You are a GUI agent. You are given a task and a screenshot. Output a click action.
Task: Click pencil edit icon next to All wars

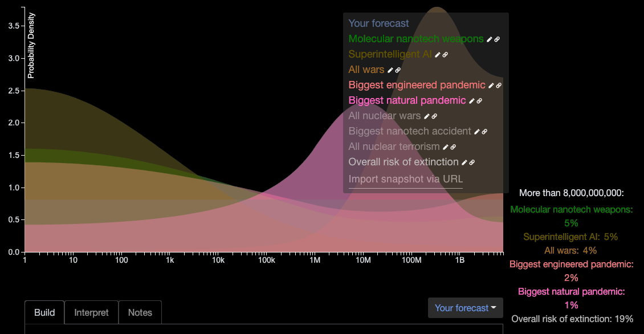tap(390, 70)
